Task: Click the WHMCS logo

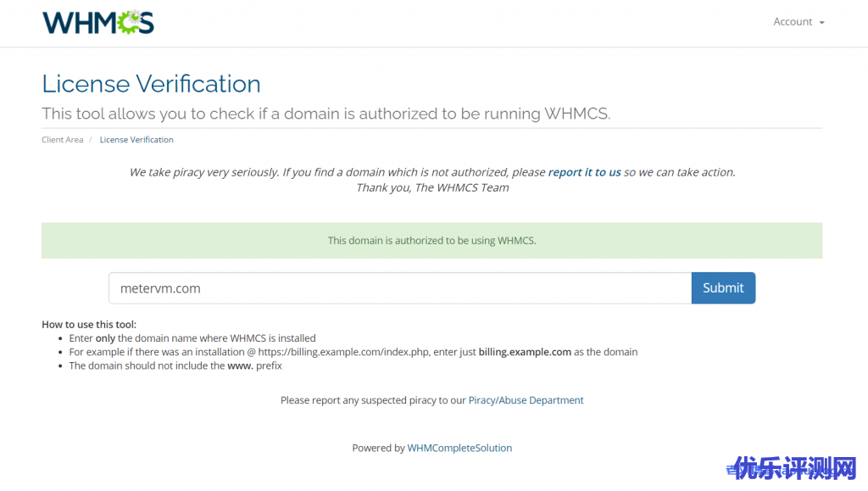Action: [98, 22]
